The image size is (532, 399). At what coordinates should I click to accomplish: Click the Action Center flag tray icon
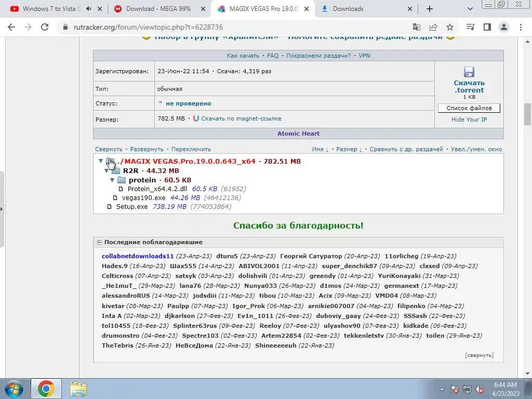[x=455, y=389]
